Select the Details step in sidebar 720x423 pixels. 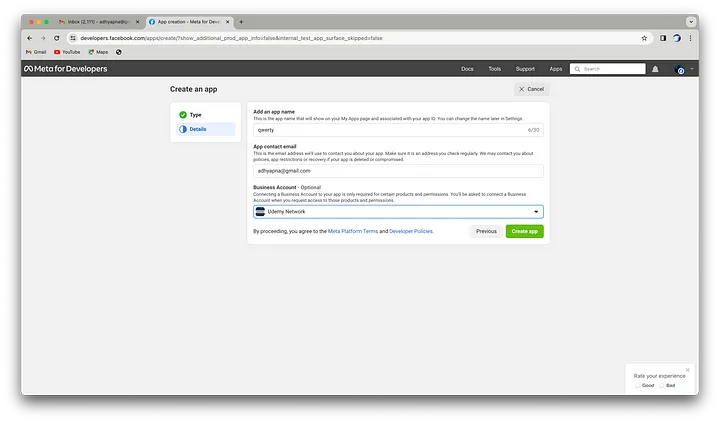pyautogui.click(x=205, y=129)
